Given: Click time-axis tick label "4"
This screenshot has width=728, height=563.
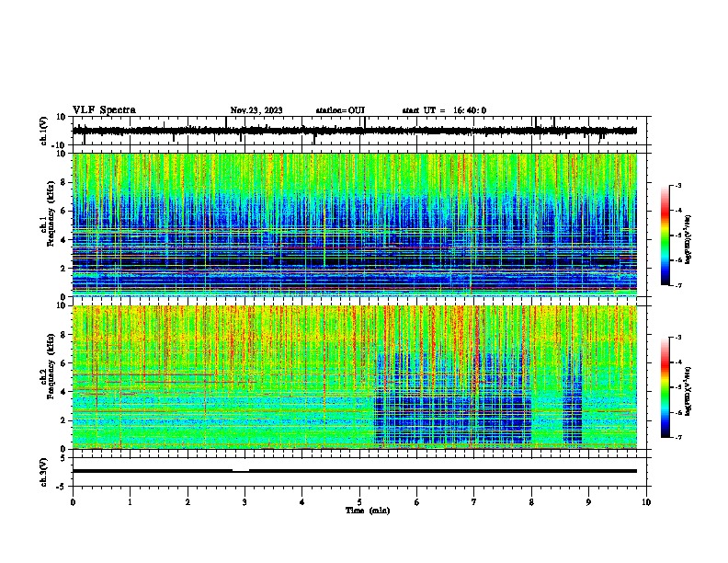Looking at the screenshot, I should 302,502.
